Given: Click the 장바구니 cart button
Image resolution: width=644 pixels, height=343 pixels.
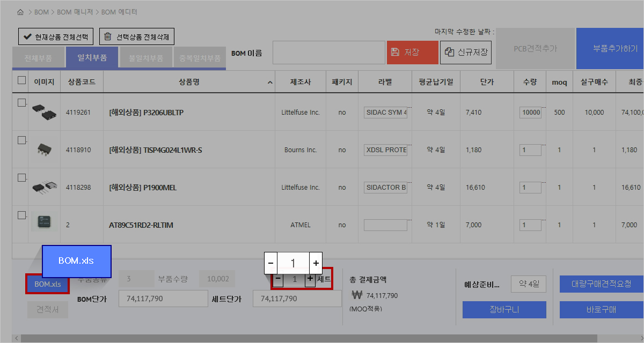Looking at the screenshot, I should point(504,310).
